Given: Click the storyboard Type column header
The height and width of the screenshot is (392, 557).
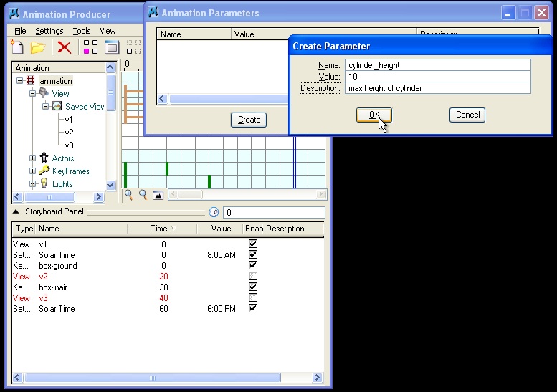Looking at the screenshot, I should [24, 229].
